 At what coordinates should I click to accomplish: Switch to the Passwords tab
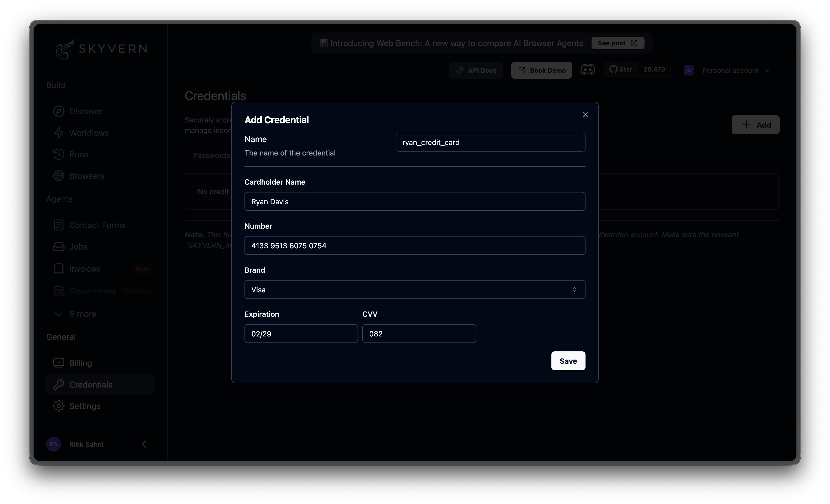pos(211,156)
